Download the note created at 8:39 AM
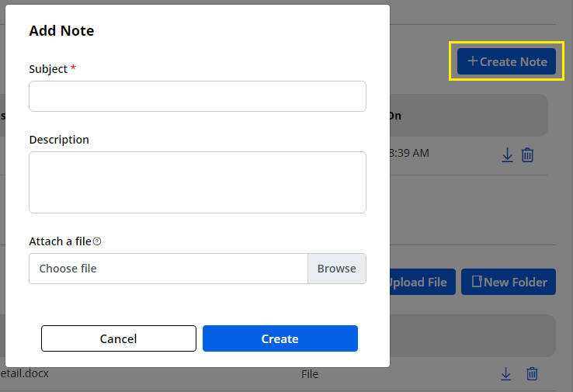 507,154
